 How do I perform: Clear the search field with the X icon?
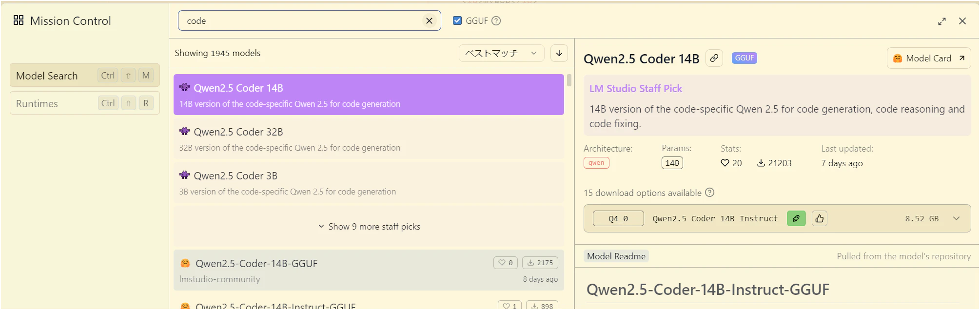tap(429, 20)
